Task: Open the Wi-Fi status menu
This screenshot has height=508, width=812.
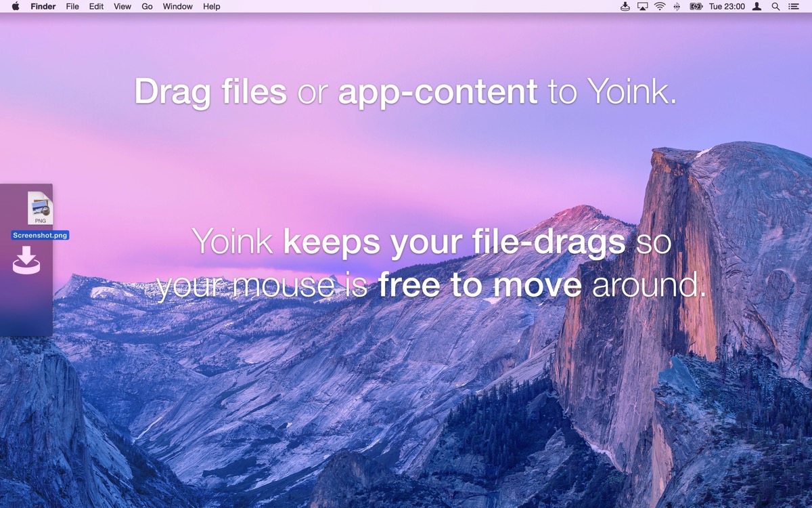Action: pyautogui.click(x=660, y=7)
